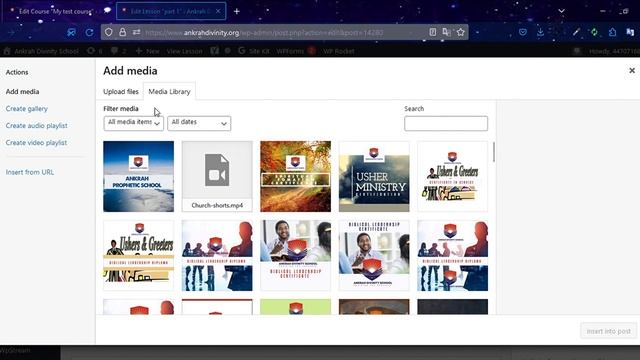This screenshot has width=640, height=360.
Task: Click the media Search field
Action: click(446, 123)
